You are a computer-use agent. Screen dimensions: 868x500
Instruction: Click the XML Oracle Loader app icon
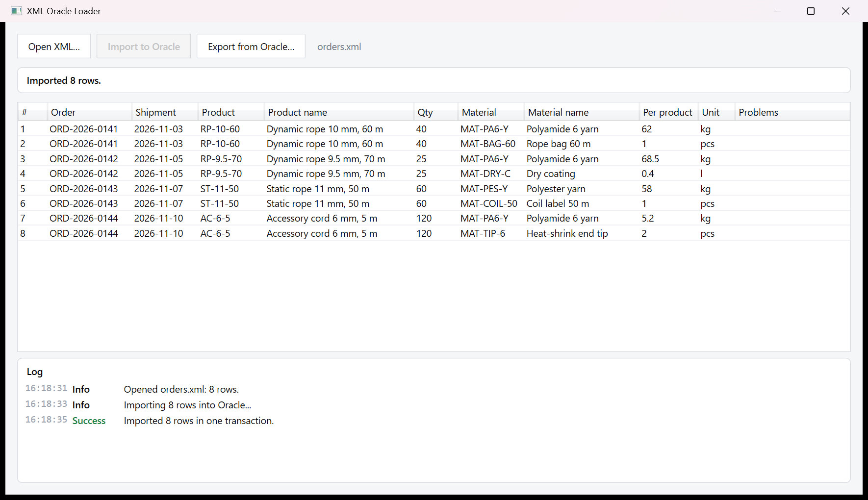(16, 11)
